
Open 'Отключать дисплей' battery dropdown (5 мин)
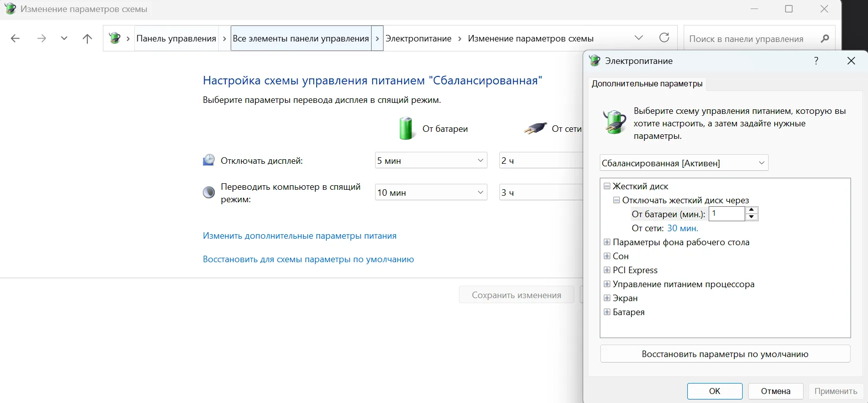coord(431,160)
